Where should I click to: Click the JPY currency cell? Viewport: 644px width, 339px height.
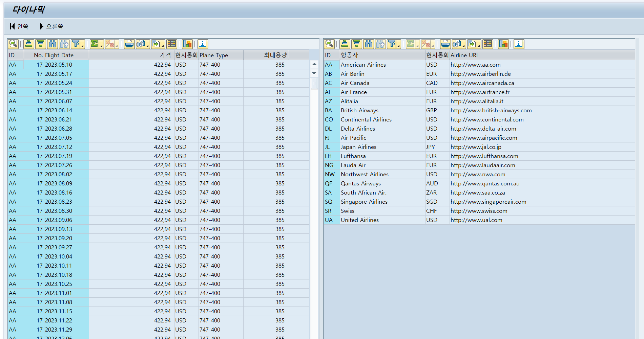[x=437, y=147]
